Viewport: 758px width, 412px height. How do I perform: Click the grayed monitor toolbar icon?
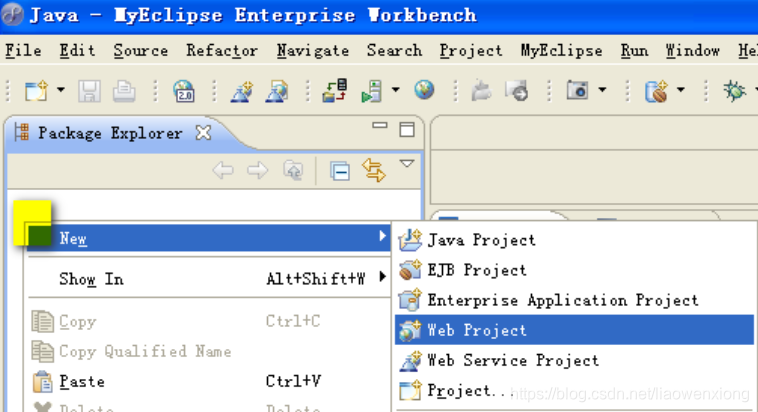point(516,91)
